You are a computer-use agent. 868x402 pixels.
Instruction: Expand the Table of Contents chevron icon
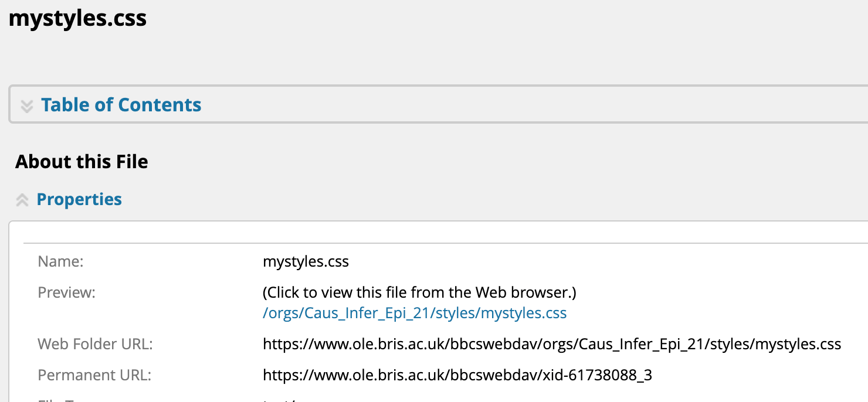click(26, 106)
